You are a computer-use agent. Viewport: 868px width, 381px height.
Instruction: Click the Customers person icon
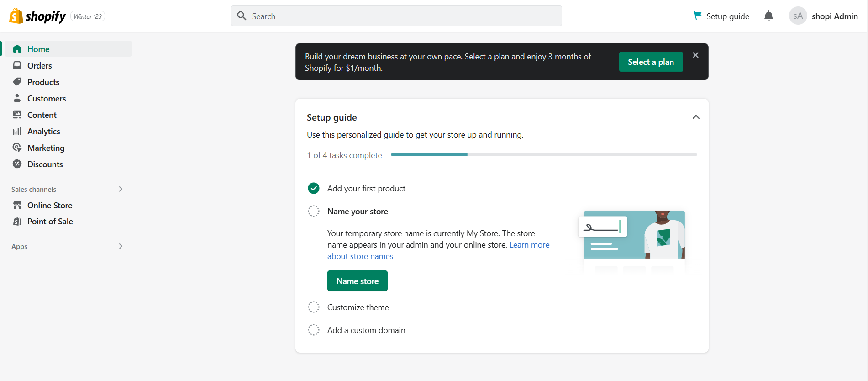pos(17,98)
